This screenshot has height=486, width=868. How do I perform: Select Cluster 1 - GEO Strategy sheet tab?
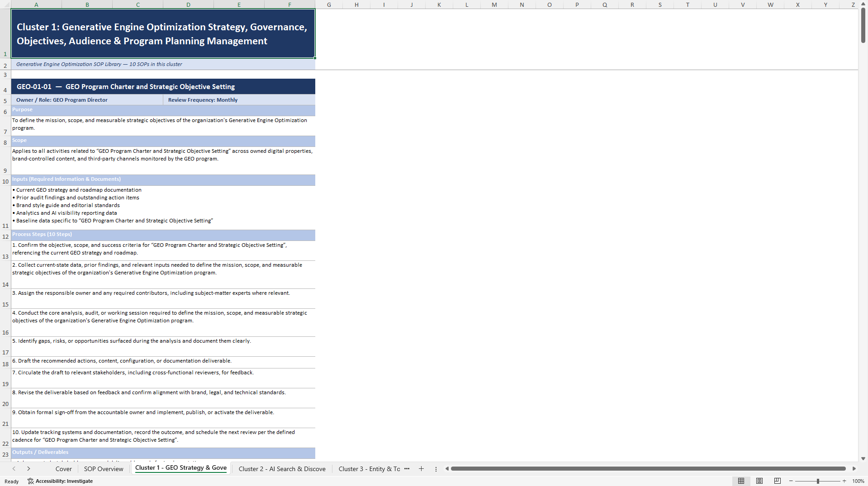pyautogui.click(x=181, y=468)
